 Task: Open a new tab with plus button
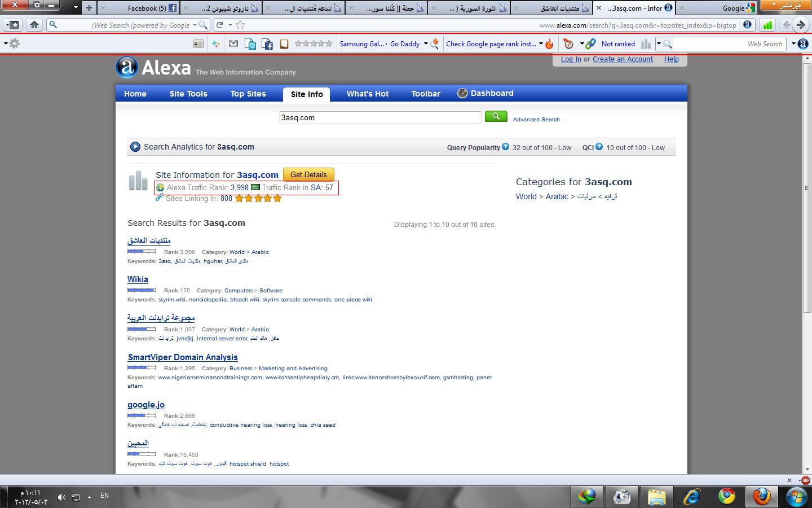point(89,8)
